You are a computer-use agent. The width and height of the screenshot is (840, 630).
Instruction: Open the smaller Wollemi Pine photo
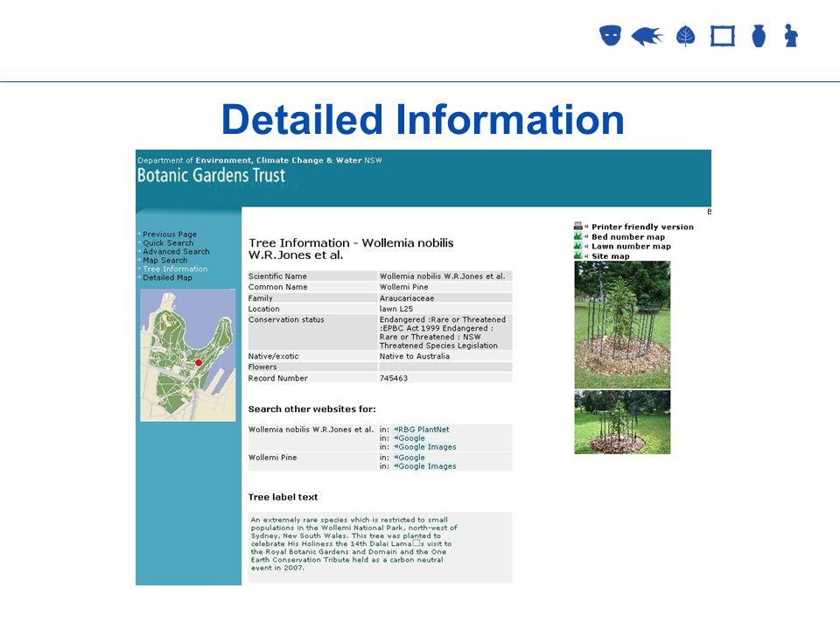click(622, 422)
